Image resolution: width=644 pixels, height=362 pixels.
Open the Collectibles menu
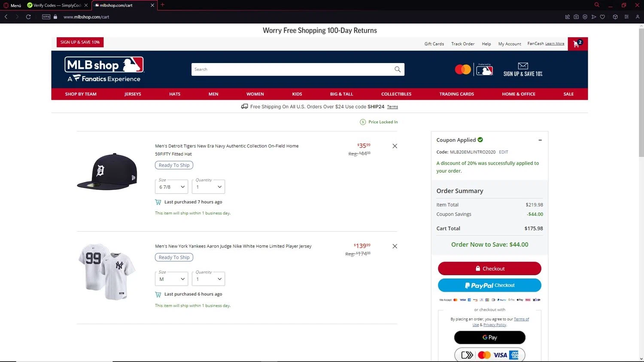point(396,94)
